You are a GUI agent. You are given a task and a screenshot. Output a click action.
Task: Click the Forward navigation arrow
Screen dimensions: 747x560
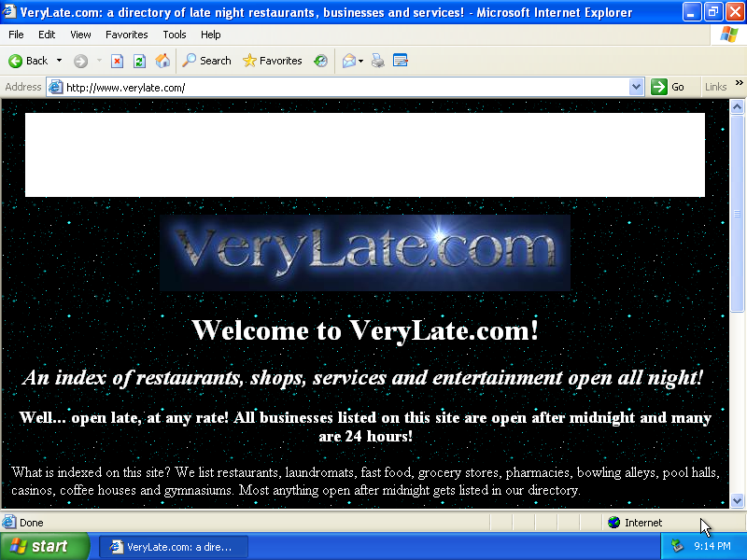pos(80,61)
